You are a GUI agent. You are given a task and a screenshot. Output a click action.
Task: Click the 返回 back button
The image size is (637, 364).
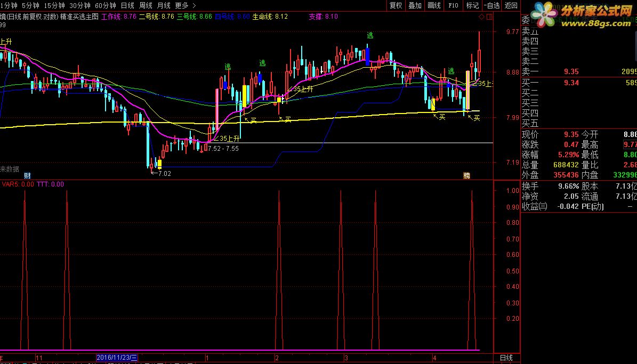tap(511, 5)
